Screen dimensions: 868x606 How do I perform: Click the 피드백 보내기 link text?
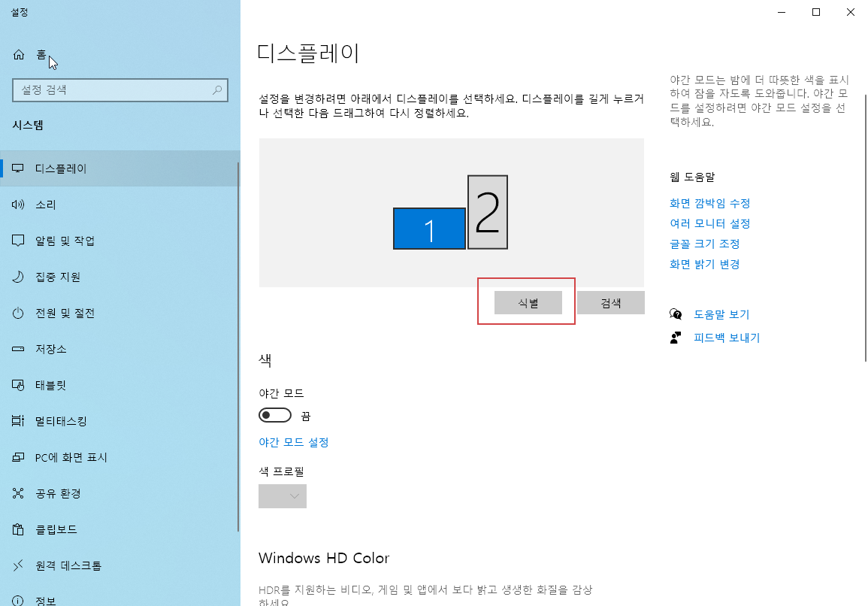click(x=727, y=338)
